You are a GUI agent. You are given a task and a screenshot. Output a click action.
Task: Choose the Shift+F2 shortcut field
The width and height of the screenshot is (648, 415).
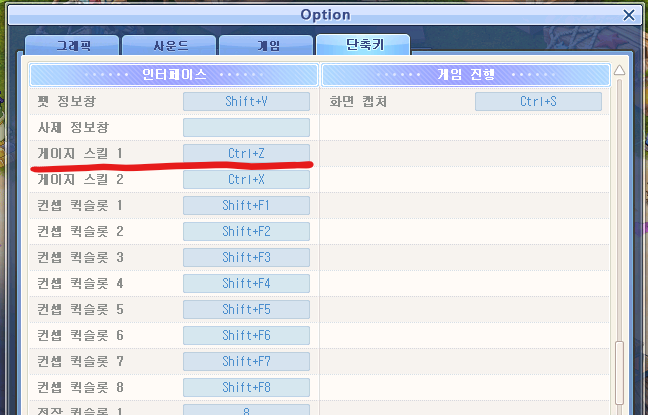[246, 231]
